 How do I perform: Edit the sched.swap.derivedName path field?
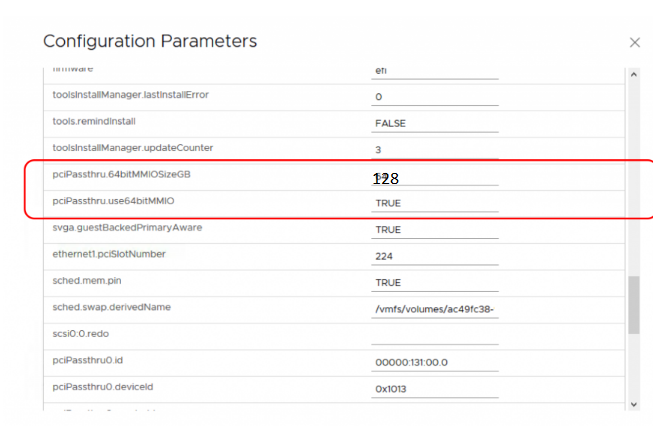click(x=435, y=309)
